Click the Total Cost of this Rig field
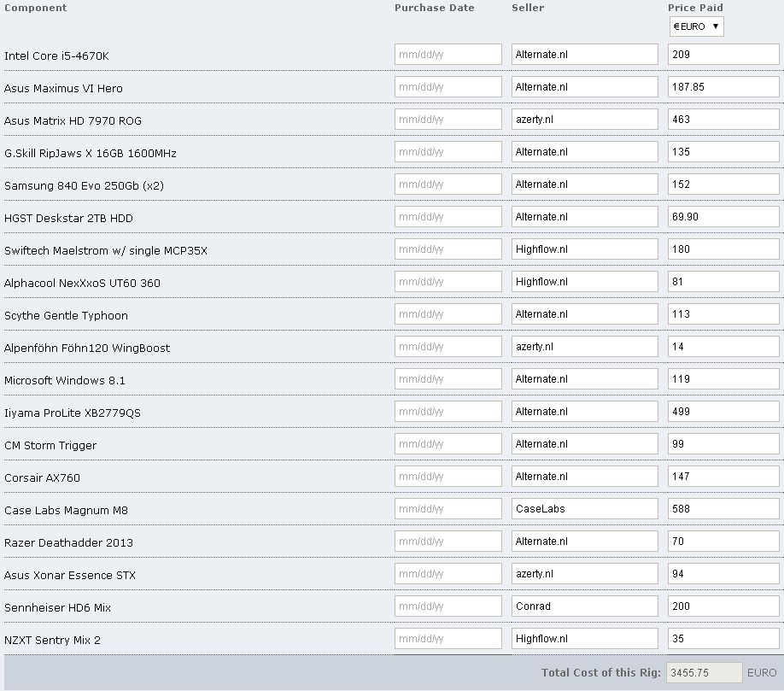 pyautogui.click(x=704, y=673)
